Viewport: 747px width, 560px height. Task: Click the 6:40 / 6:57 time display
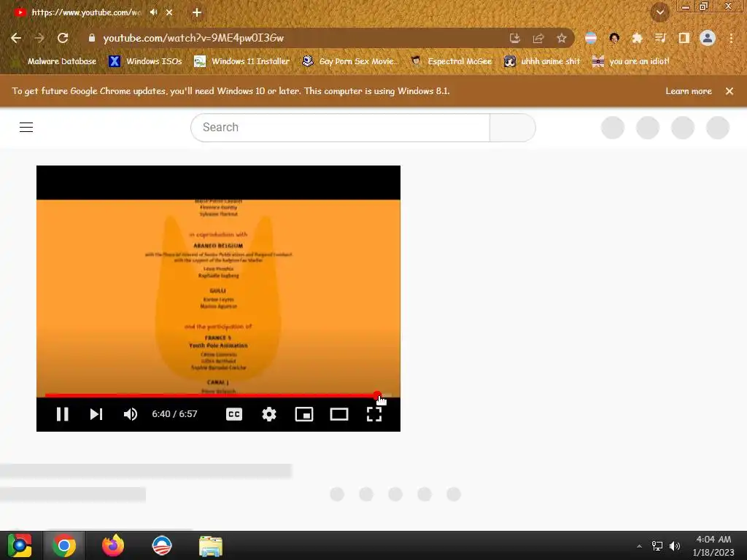174,414
